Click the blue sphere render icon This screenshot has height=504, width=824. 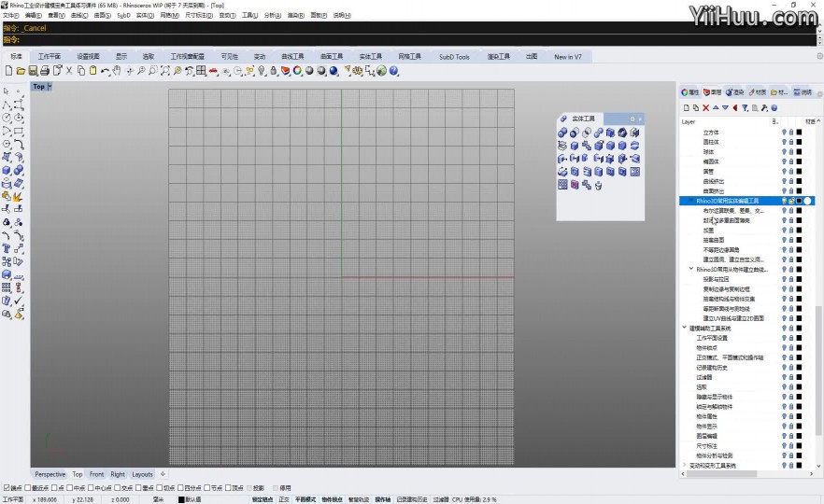334,70
